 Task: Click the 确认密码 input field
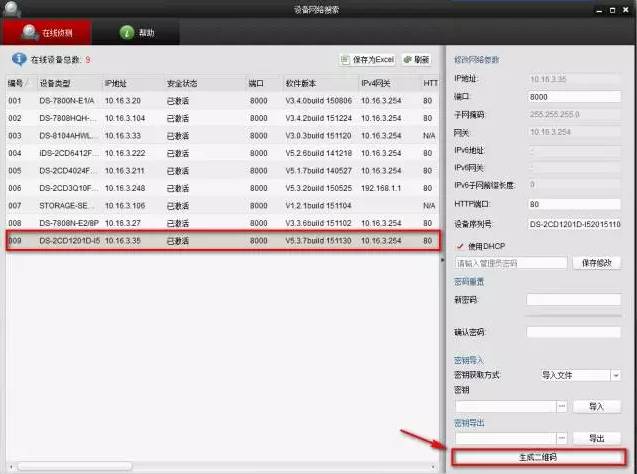click(574, 332)
